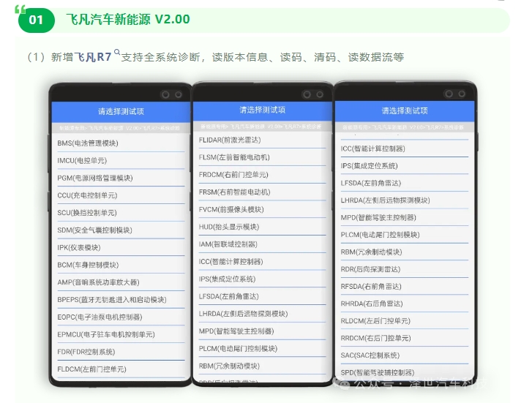Screen dimensions: 532x403
Task: Choose LHRDA(左侧后远物探测模块) in middle phone
Action: 262,314
